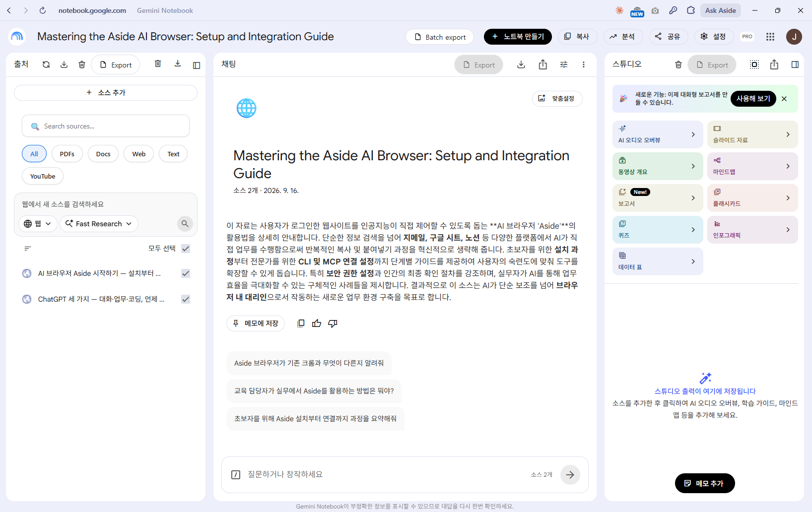Image resolution: width=812 pixels, height=512 pixels.
Task: Click the browser camera screenshot icon
Action: coord(655,10)
